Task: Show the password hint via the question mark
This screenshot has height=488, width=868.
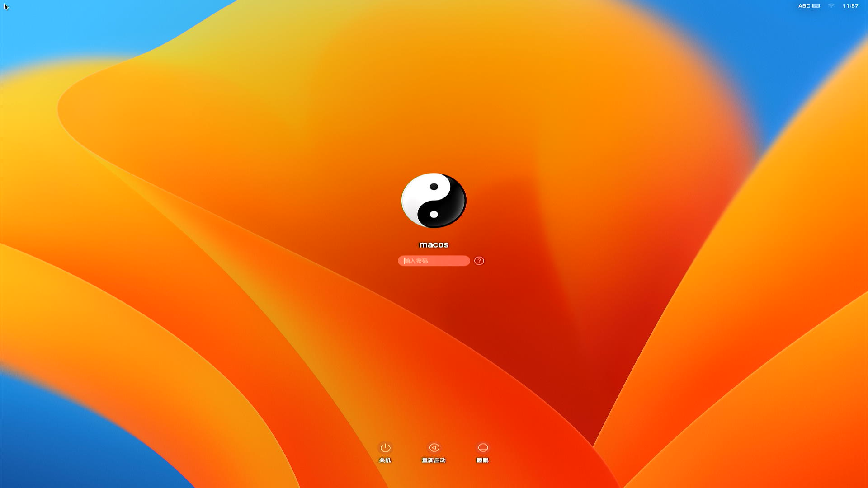Action: [479, 261]
